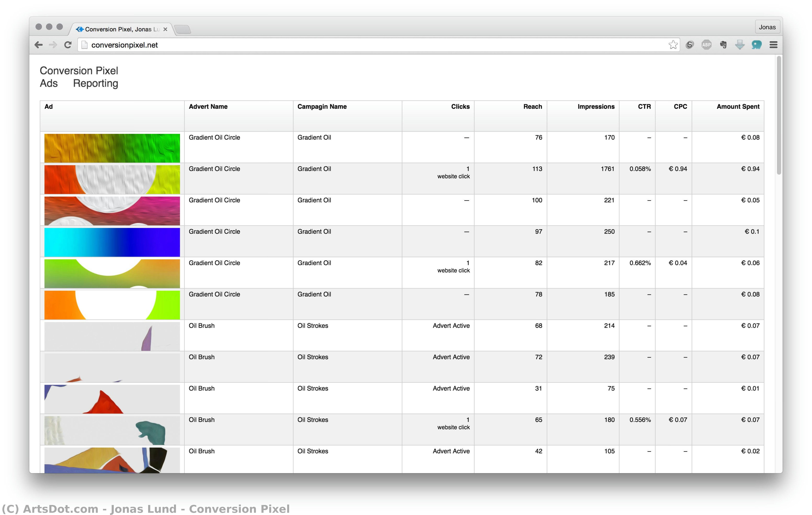Open the circular S extension icon
The height and width of the screenshot is (515, 812).
coord(690,45)
